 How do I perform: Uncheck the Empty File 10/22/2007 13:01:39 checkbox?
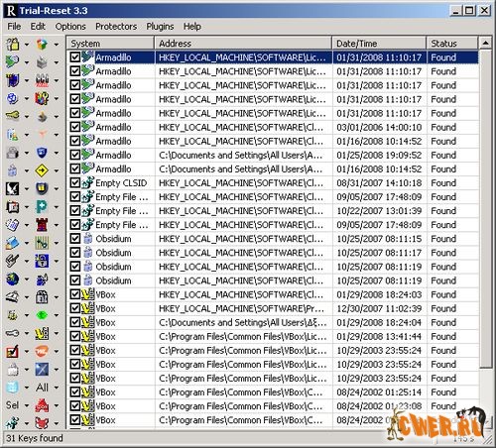75,210
